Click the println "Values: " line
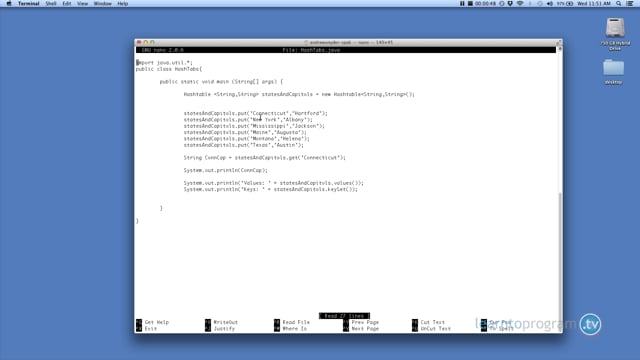640x360 pixels. [273, 183]
